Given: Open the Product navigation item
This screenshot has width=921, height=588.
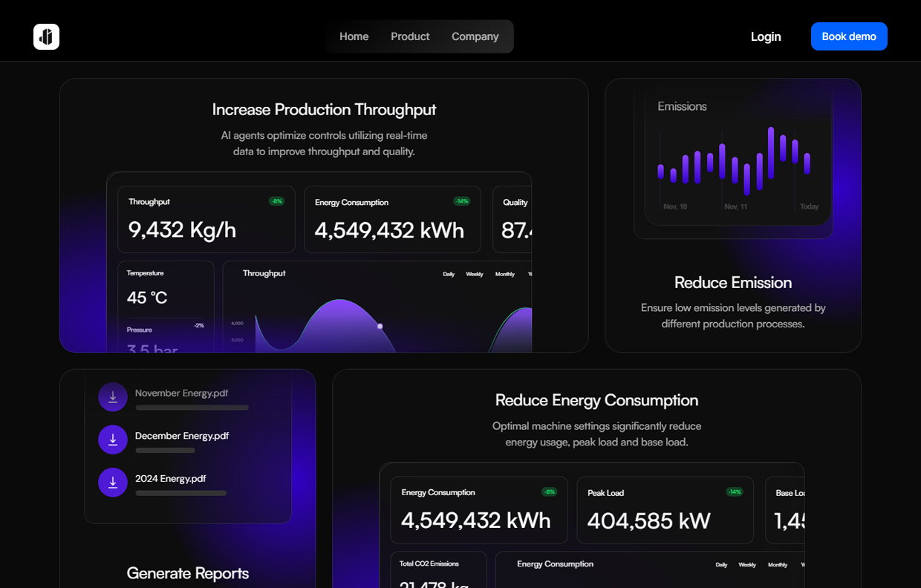Looking at the screenshot, I should [410, 36].
